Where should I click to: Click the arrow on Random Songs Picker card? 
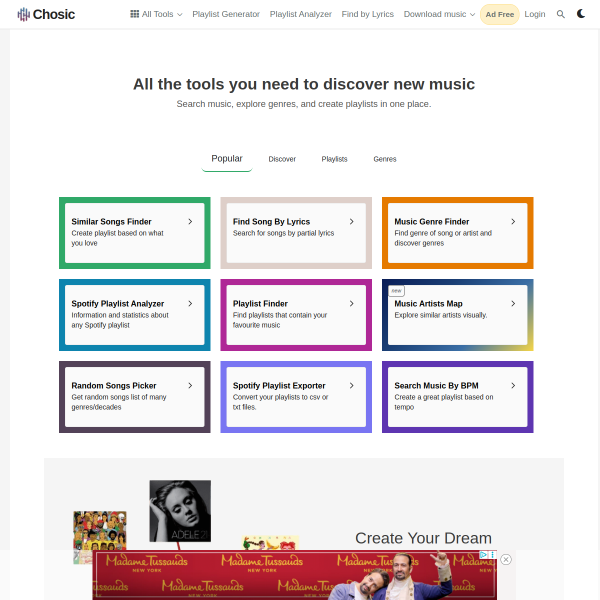tap(190, 385)
